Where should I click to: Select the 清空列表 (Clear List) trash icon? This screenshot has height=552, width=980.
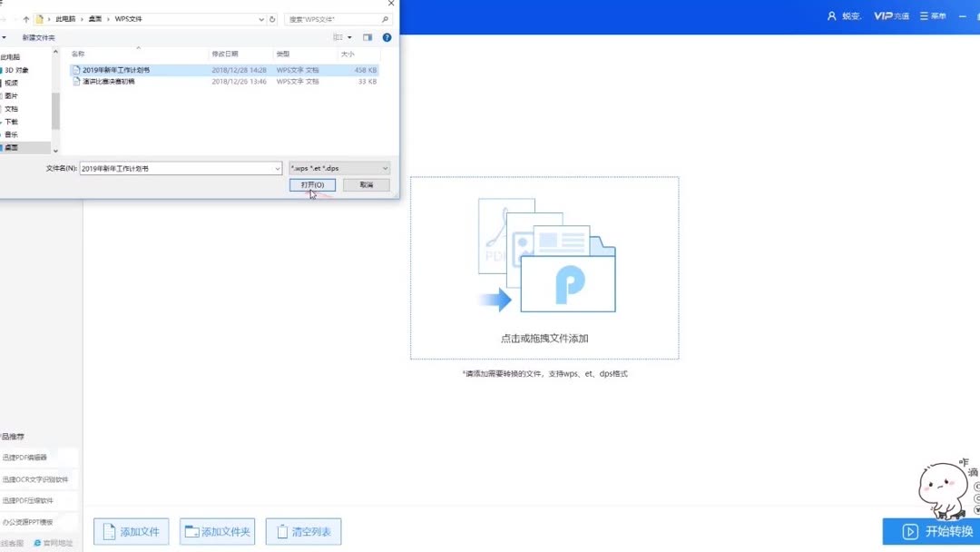[281, 531]
